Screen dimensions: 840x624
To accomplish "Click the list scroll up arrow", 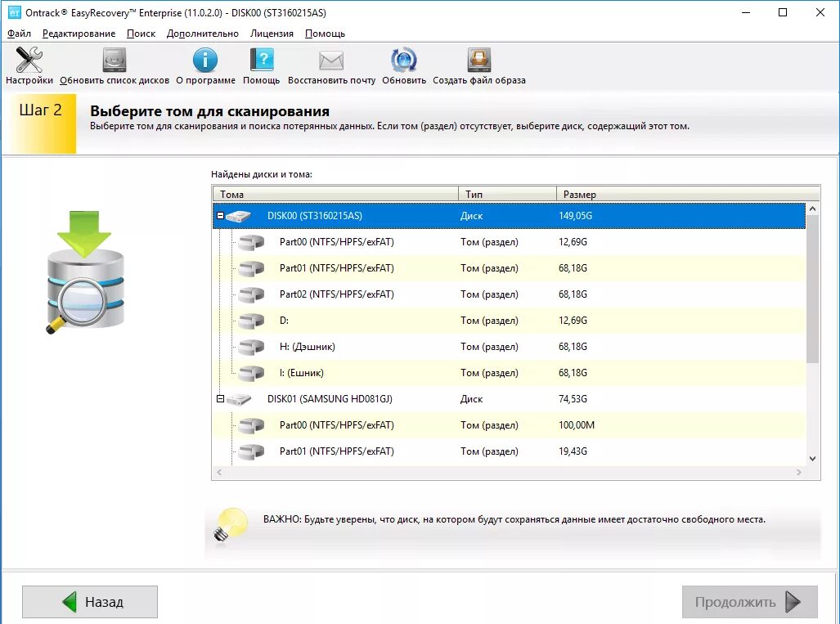I will point(812,209).
